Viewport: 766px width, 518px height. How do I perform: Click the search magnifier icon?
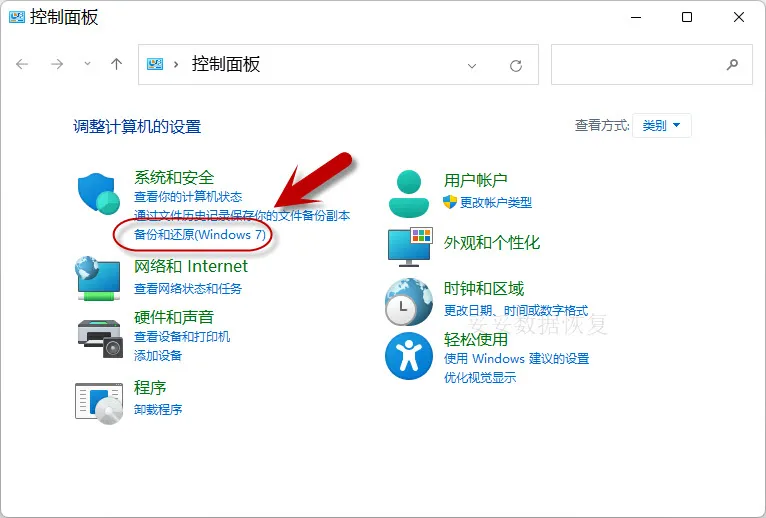732,65
